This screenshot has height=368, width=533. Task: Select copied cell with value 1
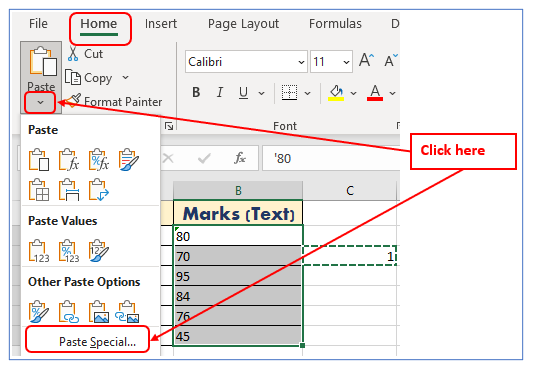coord(350,256)
